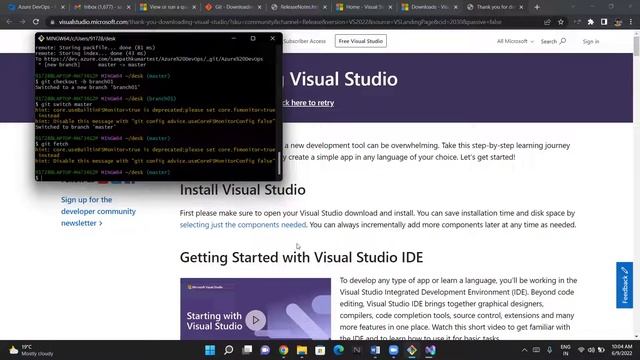Screen dimensions: 640x360
Task: Launch the Teams Chat taskbar icon
Action: [265, 350]
